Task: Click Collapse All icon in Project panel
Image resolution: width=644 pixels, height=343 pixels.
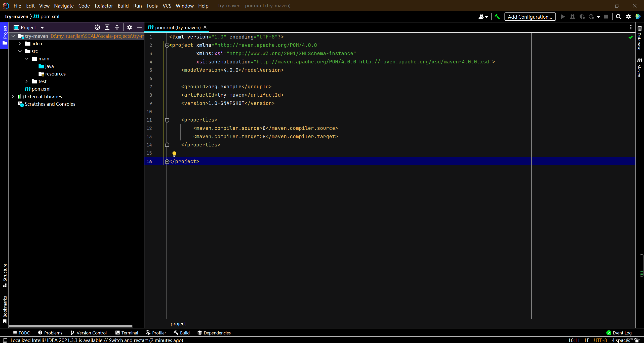Action: click(117, 27)
